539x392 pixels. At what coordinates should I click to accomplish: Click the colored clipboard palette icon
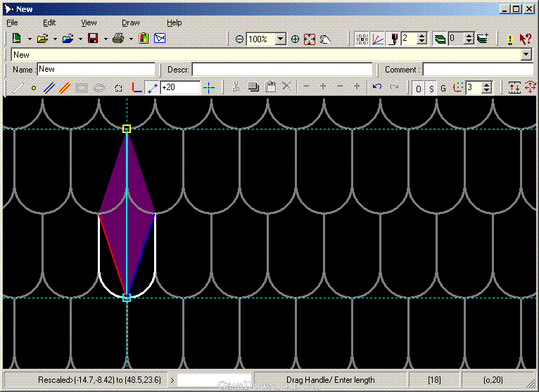[144, 38]
